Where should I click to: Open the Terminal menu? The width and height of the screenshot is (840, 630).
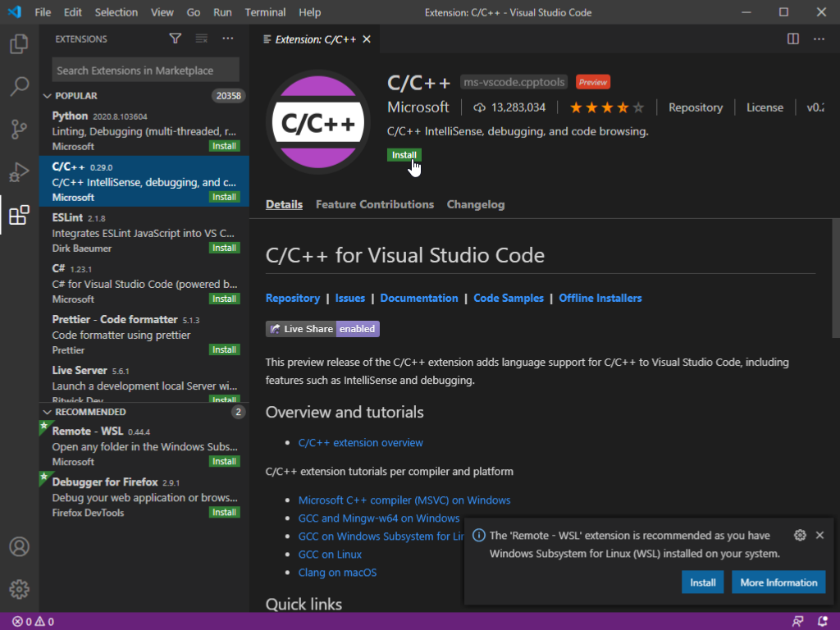(265, 12)
